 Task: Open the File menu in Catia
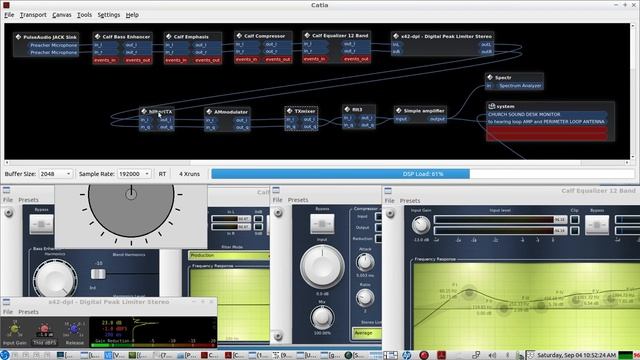9,15
